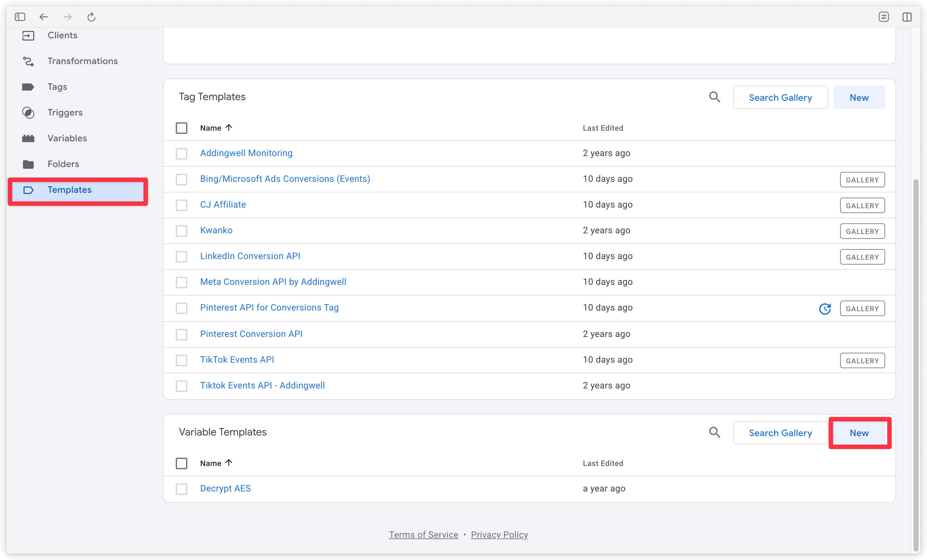The height and width of the screenshot is (560, 927).
Task: Sort Tag Templates by Name arrow
Action: coord(228,127)
